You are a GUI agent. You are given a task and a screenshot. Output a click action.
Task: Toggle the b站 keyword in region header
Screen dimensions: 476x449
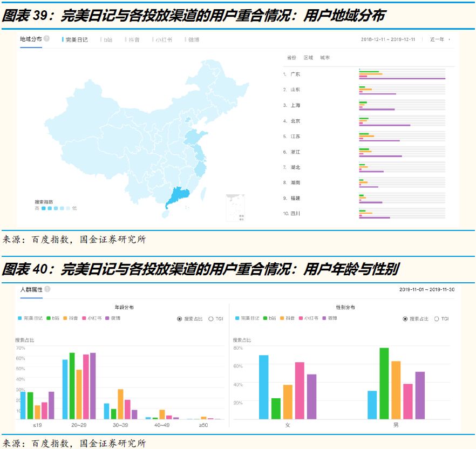pyautogui.click(x=108, y=39)
